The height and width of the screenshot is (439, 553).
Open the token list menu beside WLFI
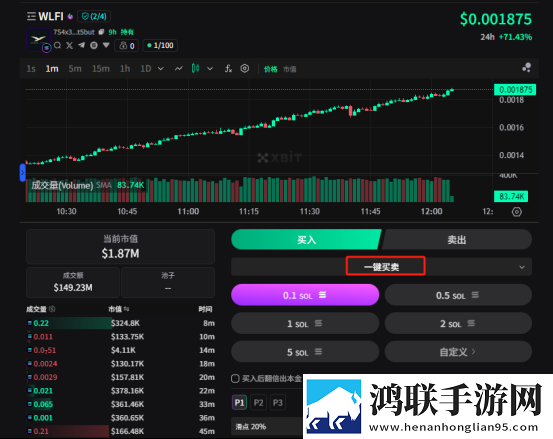pyautogui.click(x=31, y=16)
